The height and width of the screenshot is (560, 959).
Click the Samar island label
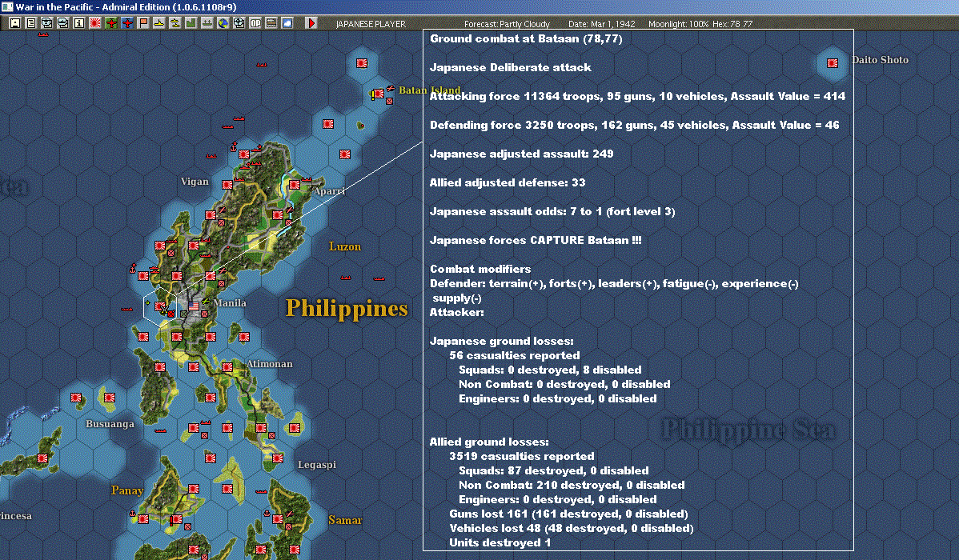(x=345, y=520)
